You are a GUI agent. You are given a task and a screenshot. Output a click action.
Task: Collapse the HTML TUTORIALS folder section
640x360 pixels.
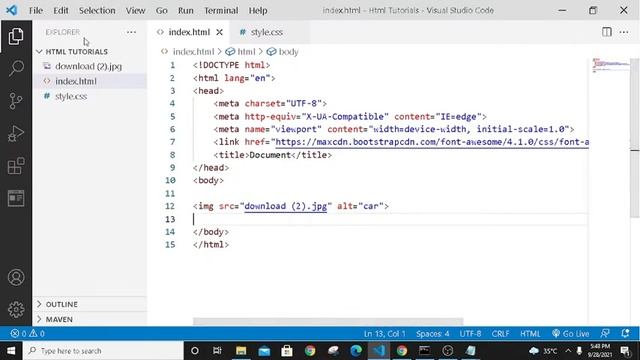pyautogui.click(x=77, y=52)
